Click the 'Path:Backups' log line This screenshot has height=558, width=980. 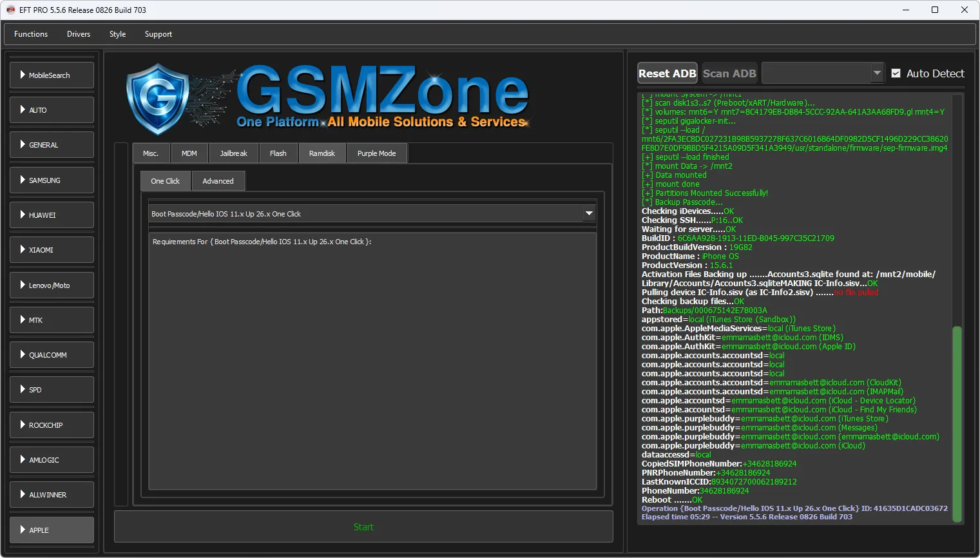[x=704, y=311]
